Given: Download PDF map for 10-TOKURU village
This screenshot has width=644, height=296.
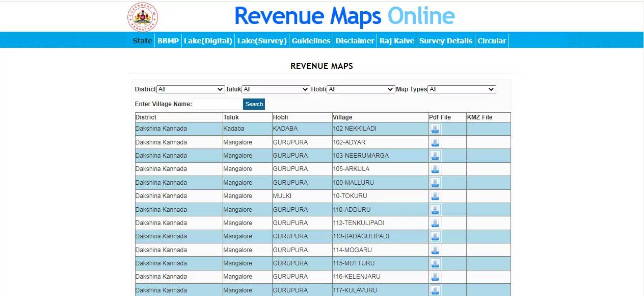Looking at the screenshot, I should [x=435, y=196].
